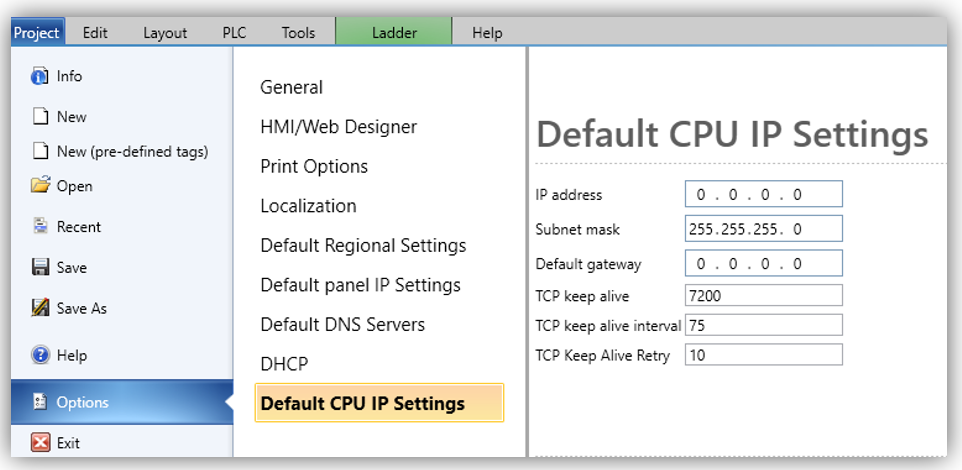Click the Info label in backstage menu
This screenshot has height=470, width=962.
[69, 77]
